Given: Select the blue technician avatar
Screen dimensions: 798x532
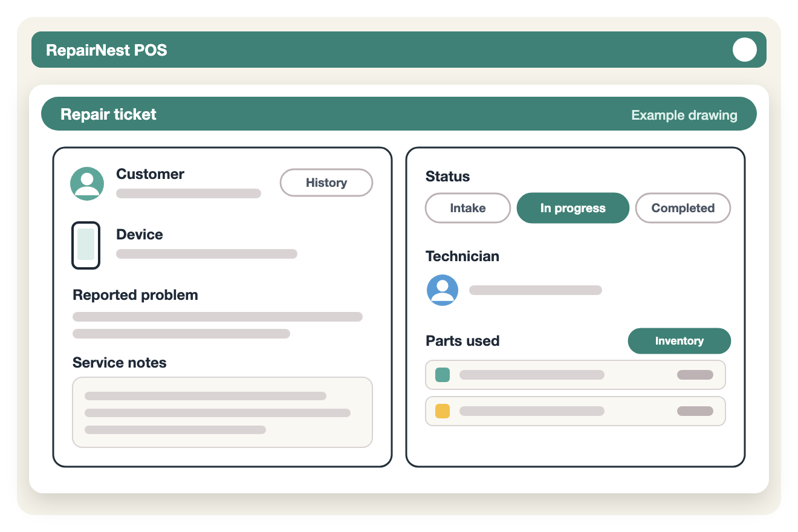Looking at the screenshot, I should tap(443, 290).
